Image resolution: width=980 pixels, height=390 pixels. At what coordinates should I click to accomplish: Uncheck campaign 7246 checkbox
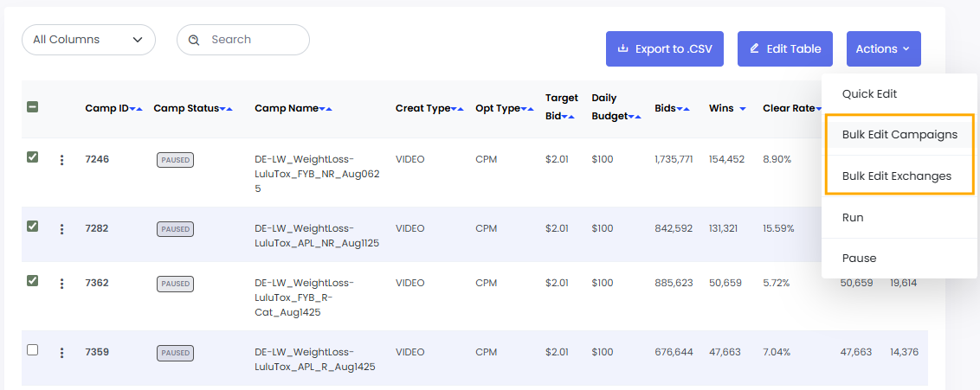tap(33, 157)
